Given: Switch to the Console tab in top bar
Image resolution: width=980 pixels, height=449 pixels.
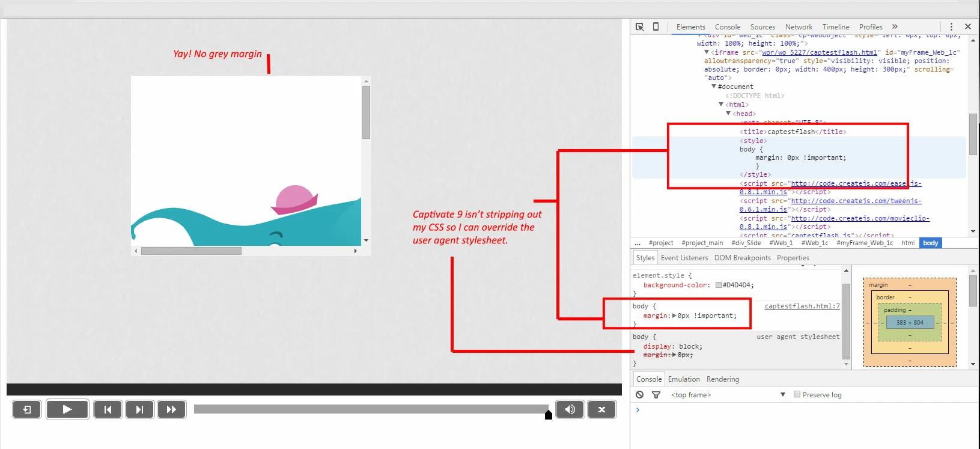Looking at the screenshot, I should point(728,27).
